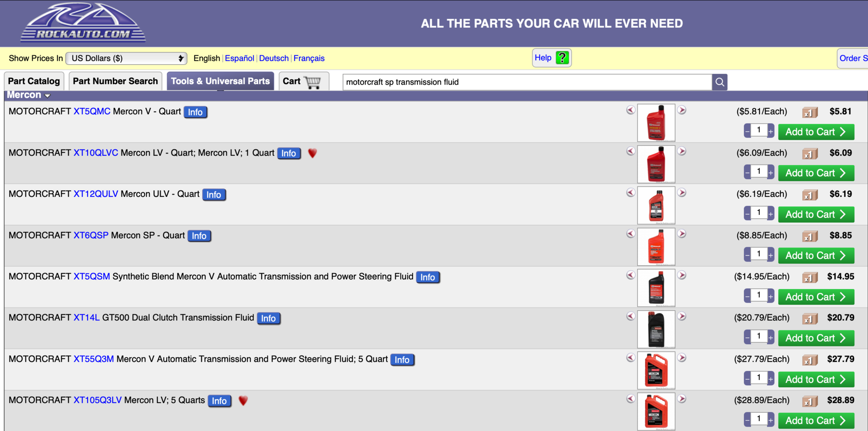Show previous image for XT6QSP

click(x=631, y=234)
